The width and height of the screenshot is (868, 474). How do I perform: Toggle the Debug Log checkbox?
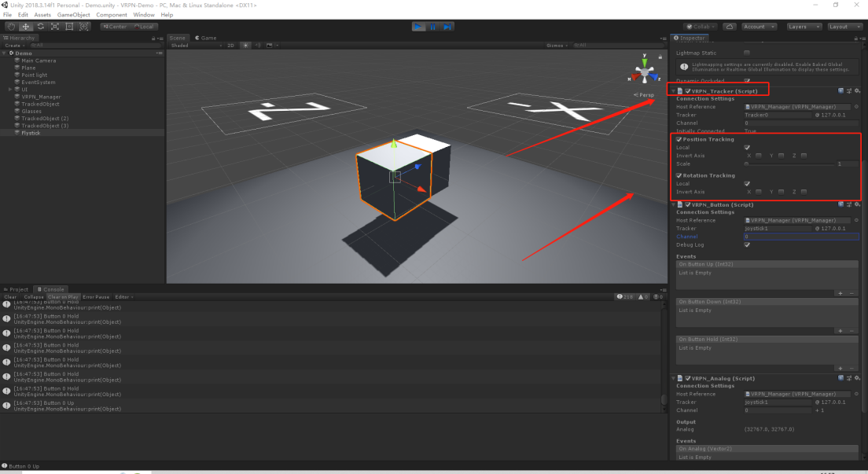click(747, 244)
